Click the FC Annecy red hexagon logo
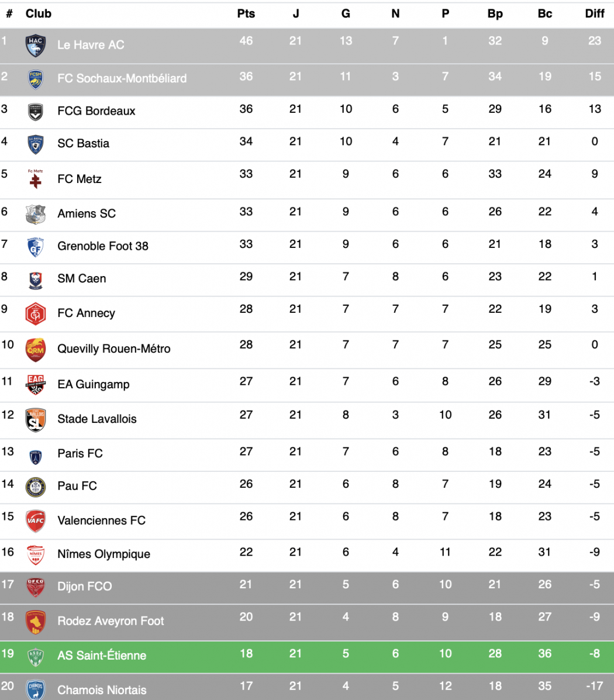This screenshot has height=700, width=614. pos(36,313)
